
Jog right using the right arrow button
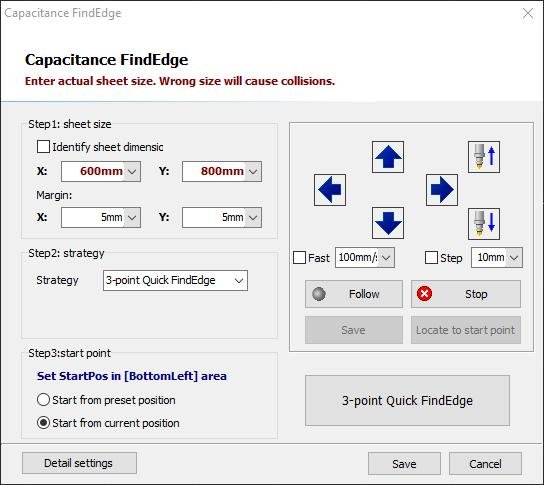pyautogui.click(x=442, y=190)
